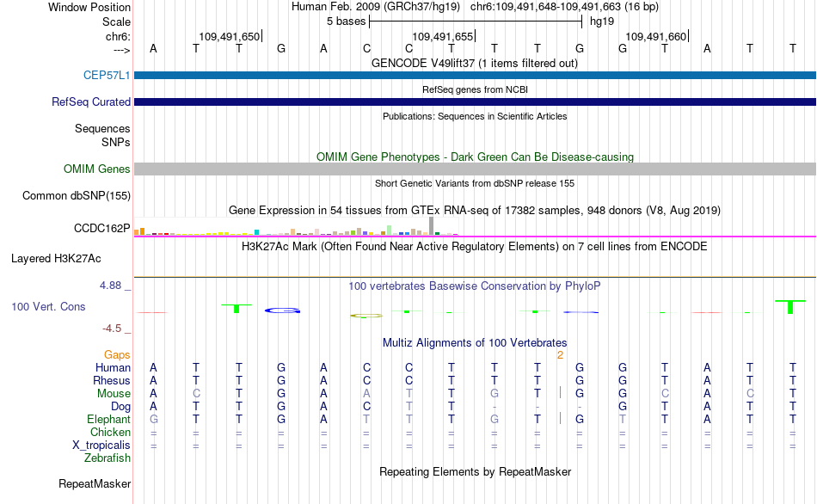Click the olive C PhyloP conservation logo
817x504 pixels.
click(x=366, y=316)
